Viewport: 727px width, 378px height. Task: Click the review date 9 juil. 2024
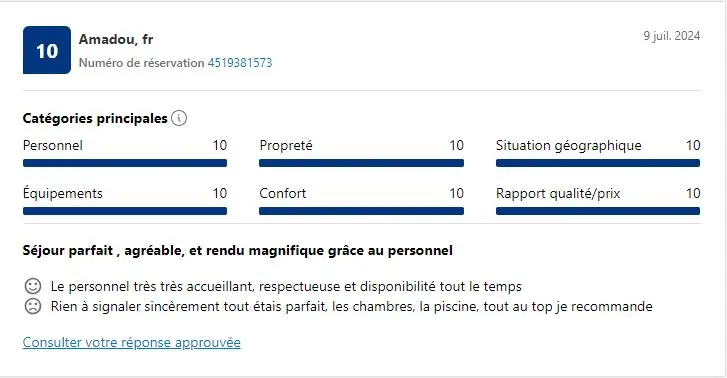coord(671,36)
